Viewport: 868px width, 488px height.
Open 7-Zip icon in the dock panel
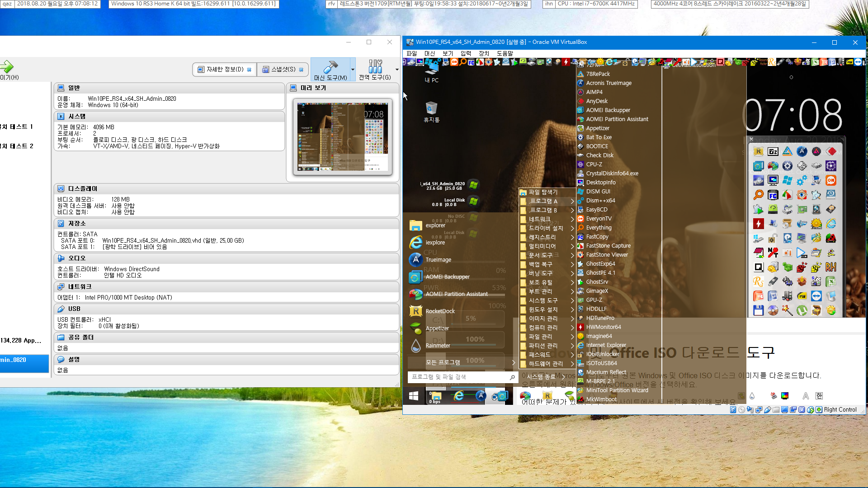pos(773,152)
